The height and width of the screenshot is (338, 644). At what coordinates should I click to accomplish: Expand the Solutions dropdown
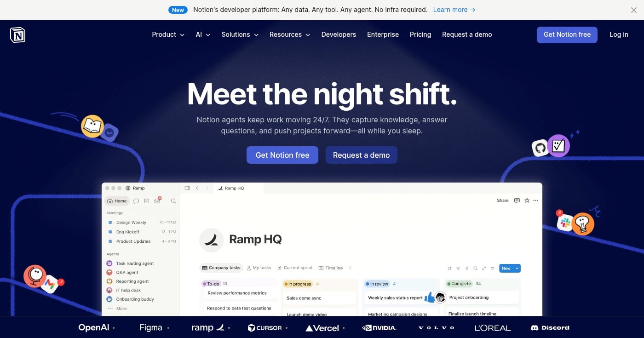pos(240,34)
